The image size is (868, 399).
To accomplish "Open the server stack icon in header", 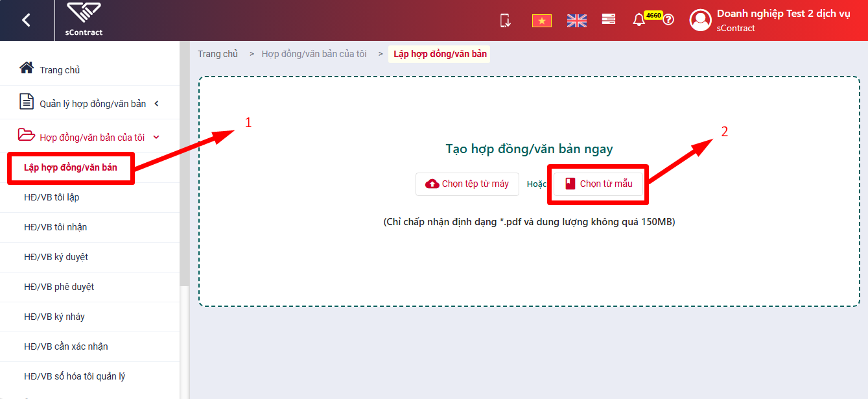I will (x=609, y=19).
